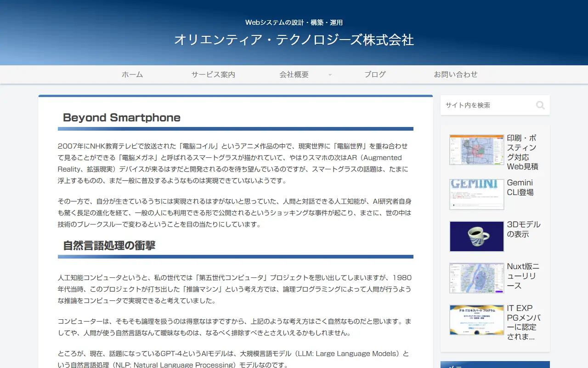Go to サービス案内 page
The width and height of the screenshot is (588, 368).
pyautogui.click(x=213, y=75)
